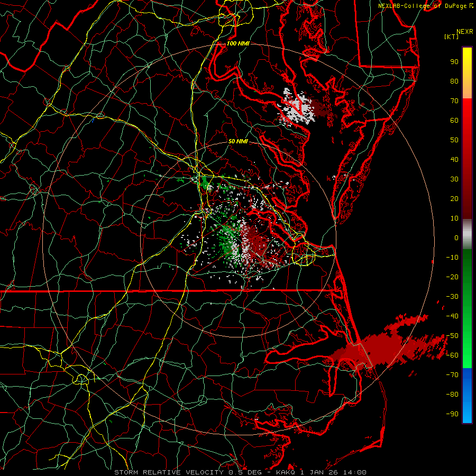Click the -50 value on the velocity scale
The height and width of the screenshot is (476, 476).
[452, 336]
